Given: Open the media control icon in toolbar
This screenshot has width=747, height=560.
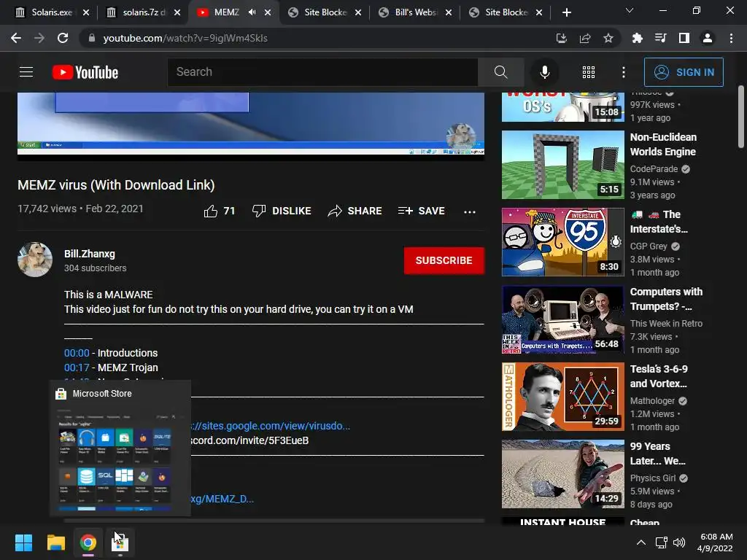Looking at the screenshot, I should [660, 38].
